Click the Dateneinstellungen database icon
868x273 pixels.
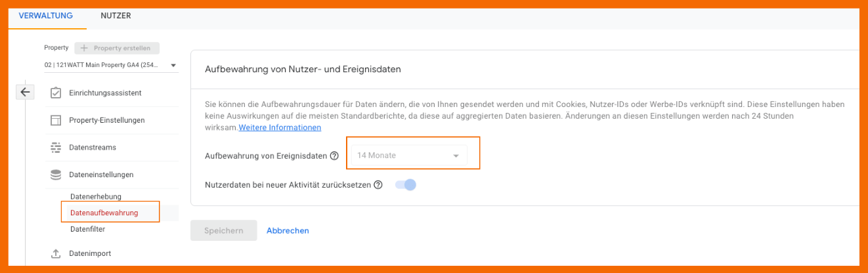click(56, 175)
